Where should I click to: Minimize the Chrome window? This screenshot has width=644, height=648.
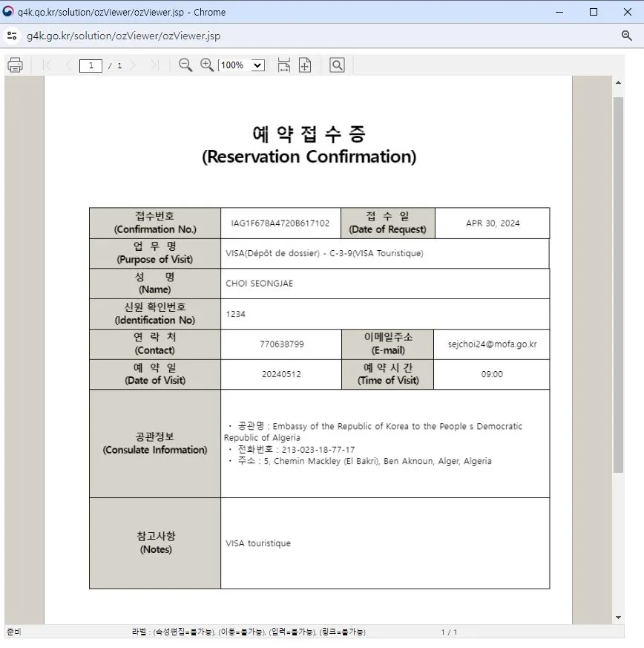(x=559, y=12)
